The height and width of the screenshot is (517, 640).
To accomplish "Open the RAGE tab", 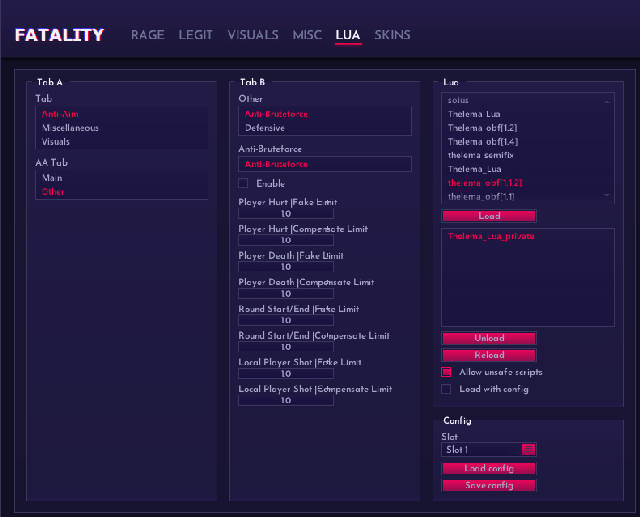I will coord(148,35).
